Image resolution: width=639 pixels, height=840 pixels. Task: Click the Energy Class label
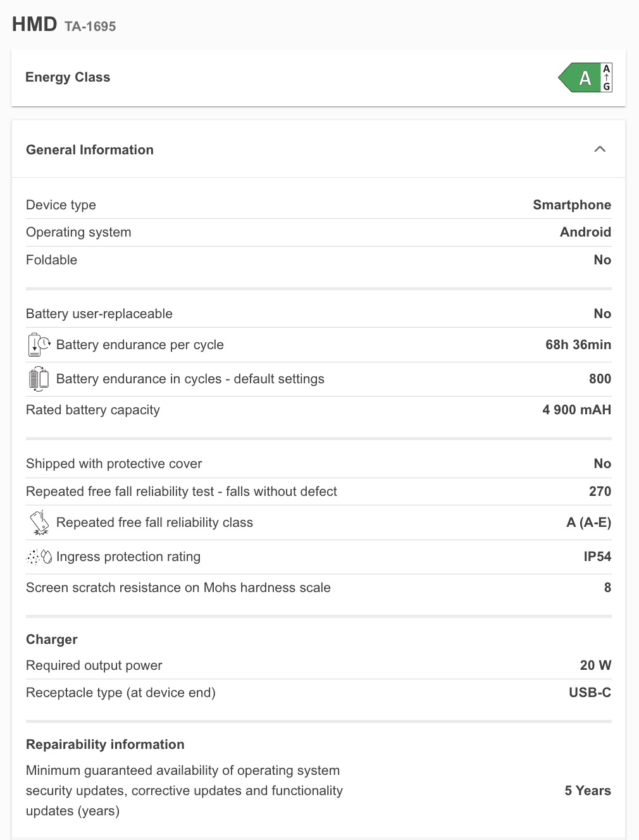[x=68, y=77]
